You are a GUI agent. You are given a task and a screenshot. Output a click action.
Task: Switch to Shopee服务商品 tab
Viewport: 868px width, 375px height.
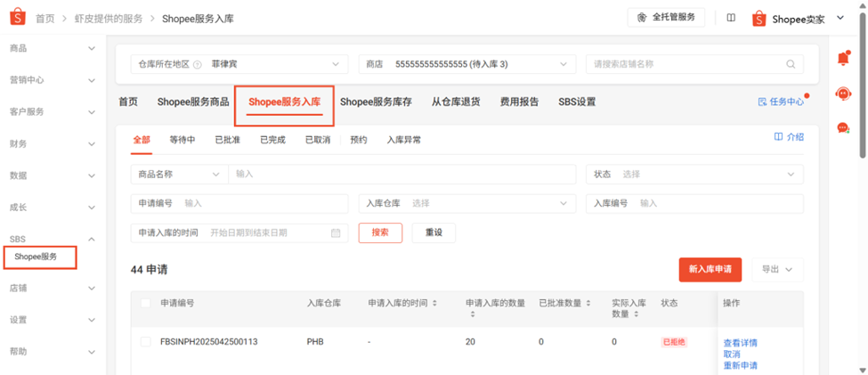pos(193,102)
